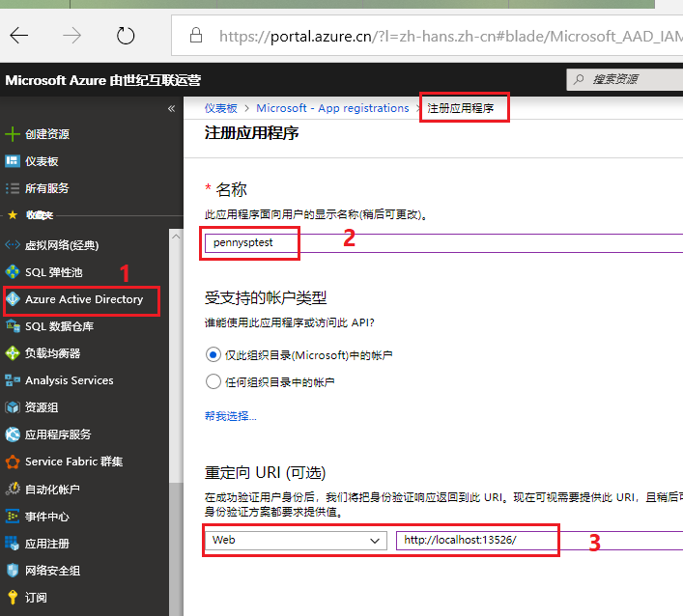This screenshot has width=683, height=616.
Task: Open 负载均衡器 from its sidebar icon
Action: (13, 353)
